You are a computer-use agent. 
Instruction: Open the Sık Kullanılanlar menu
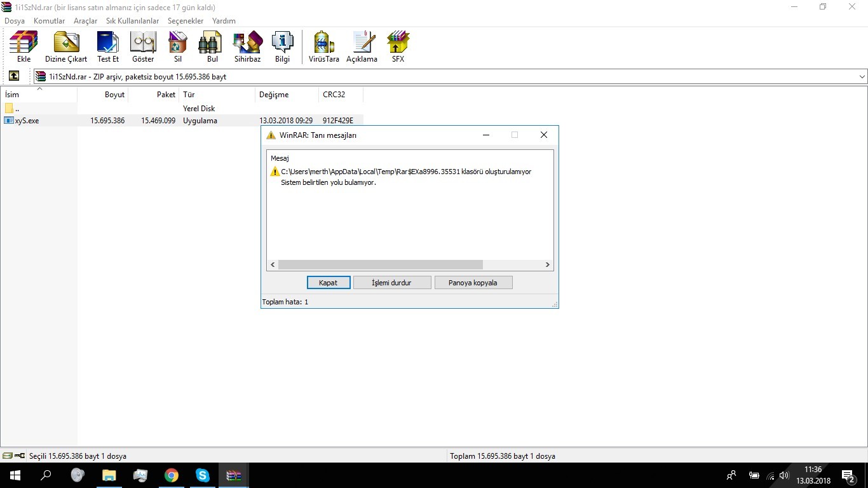[x=133, y=21]
